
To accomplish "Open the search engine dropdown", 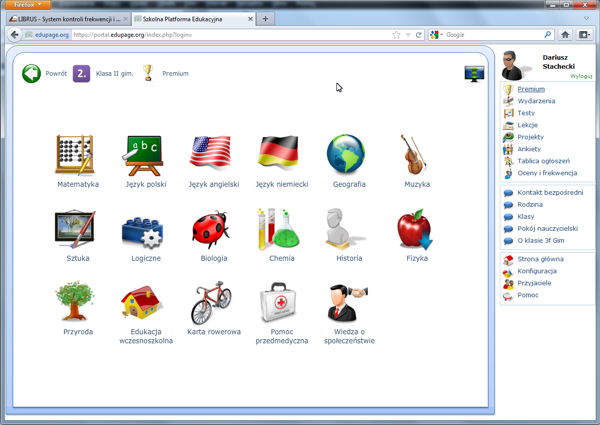I will click(436, 35).
